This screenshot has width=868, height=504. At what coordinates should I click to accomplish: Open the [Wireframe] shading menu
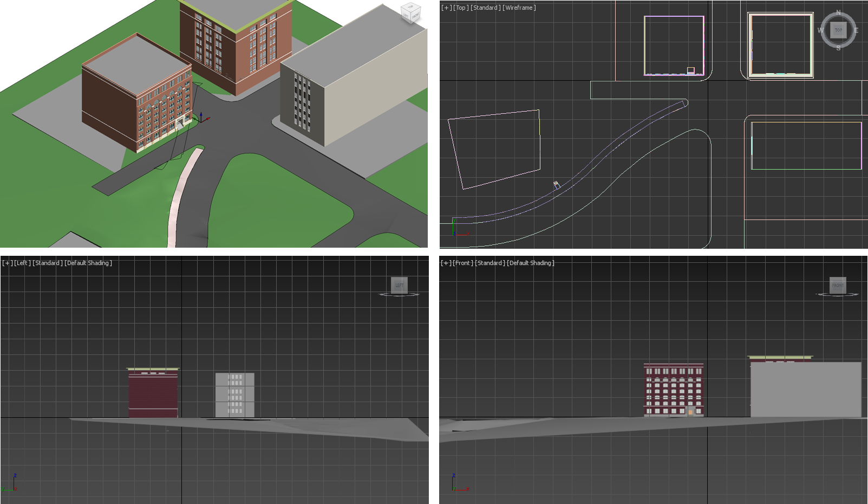(520, 8)
